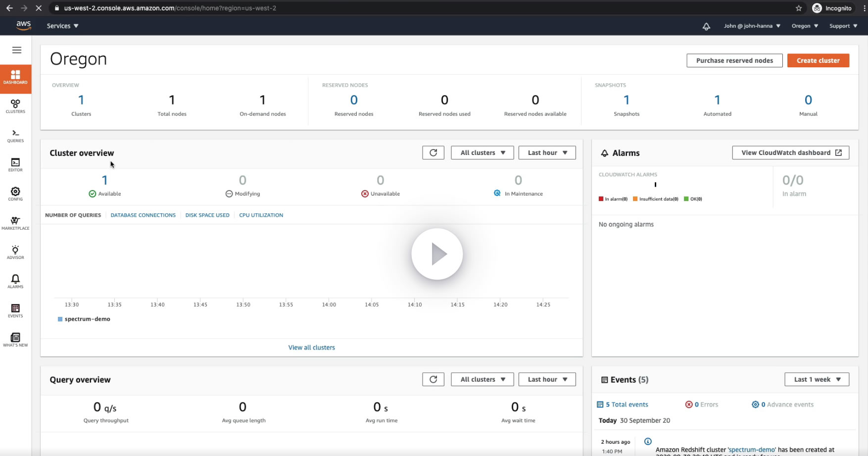This screenshot has width=868, height=456.
Task: Open the Queries sidebar icon
Action: tap(15, 136)
